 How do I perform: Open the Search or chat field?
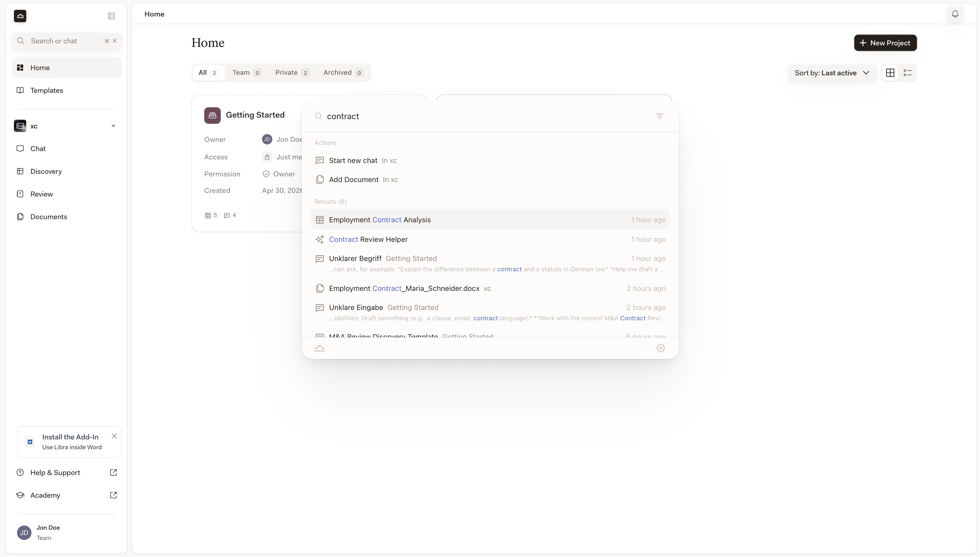67,41
